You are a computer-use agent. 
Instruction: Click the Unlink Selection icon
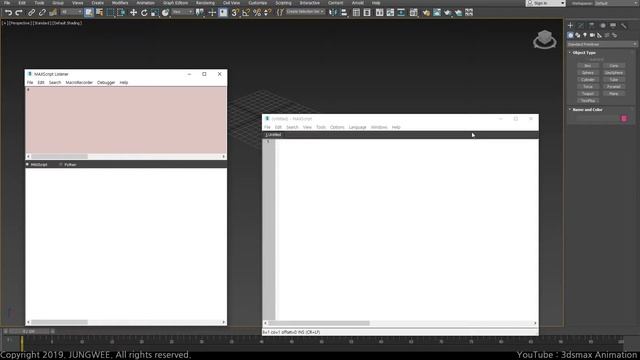pos(42,13)
